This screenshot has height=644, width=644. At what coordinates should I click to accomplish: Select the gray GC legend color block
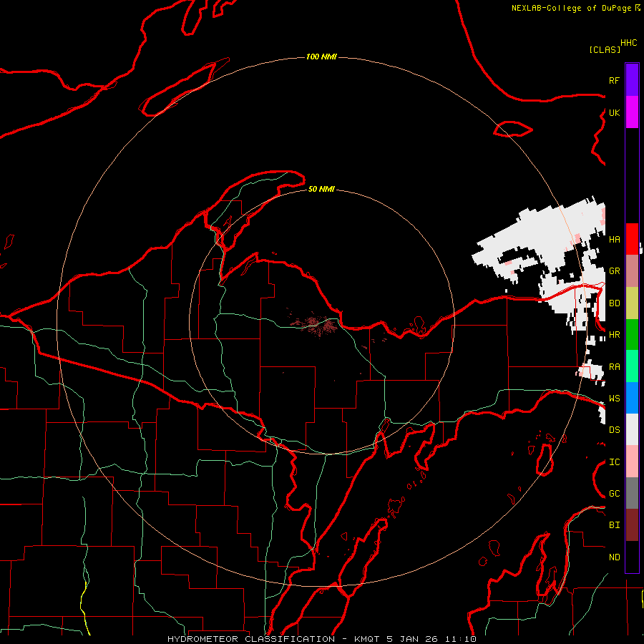pos(632,493)
